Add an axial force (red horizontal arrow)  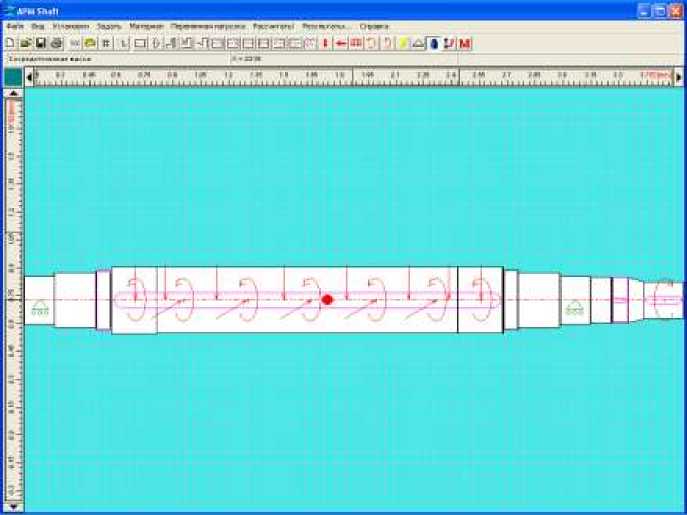tap(341, 43)
